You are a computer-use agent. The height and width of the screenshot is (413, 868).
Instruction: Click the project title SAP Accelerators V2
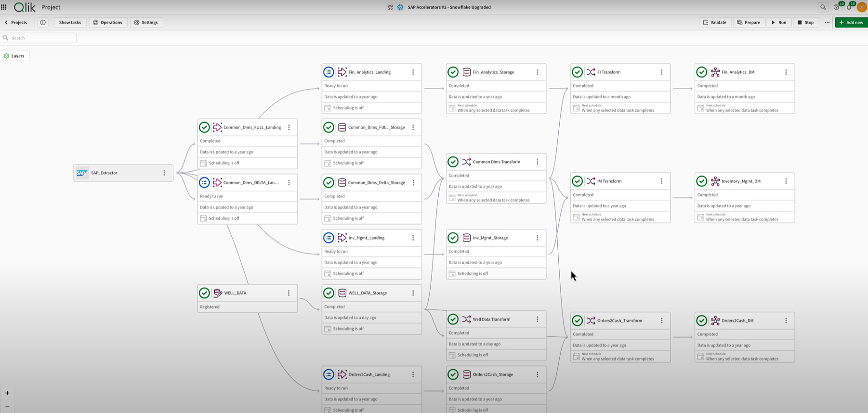449,7
